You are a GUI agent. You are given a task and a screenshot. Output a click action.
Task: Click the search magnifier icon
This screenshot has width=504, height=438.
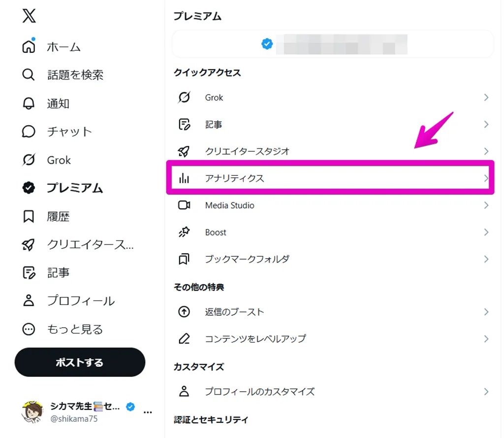coord(28,75)
